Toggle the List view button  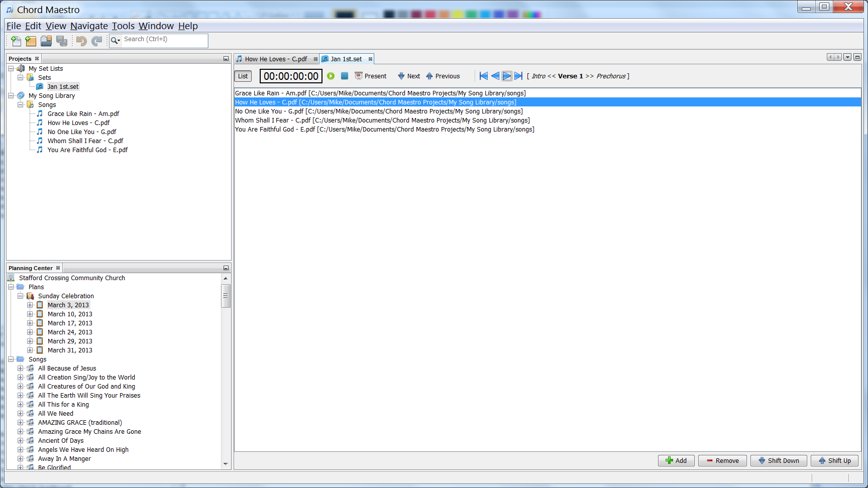pyautogui.click(x=243, y=76)
